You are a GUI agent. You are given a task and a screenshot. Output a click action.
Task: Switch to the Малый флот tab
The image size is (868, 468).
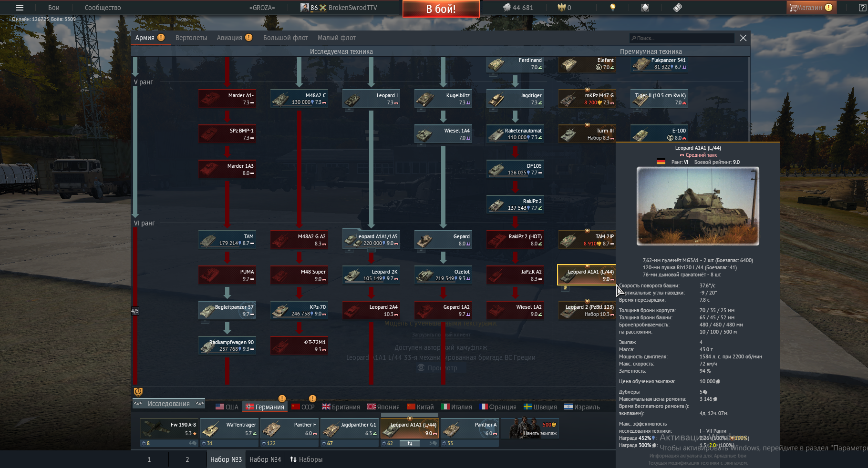tap(337, 38)
